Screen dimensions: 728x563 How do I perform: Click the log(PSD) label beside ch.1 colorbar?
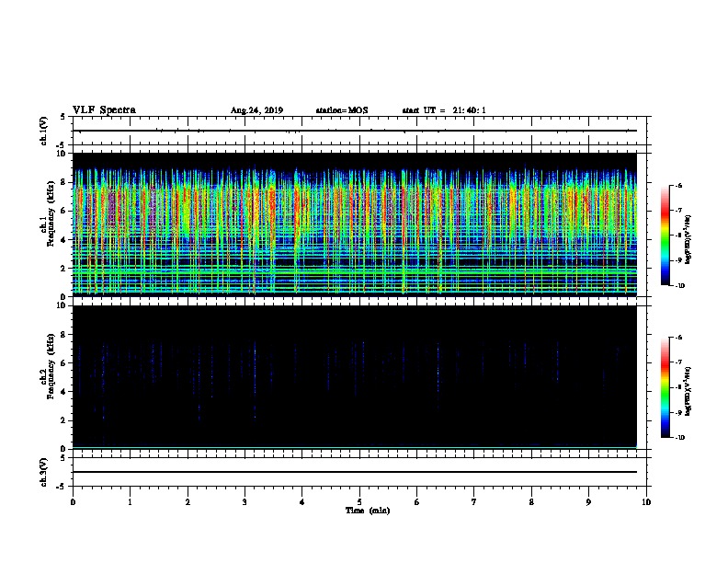point(688,239)
